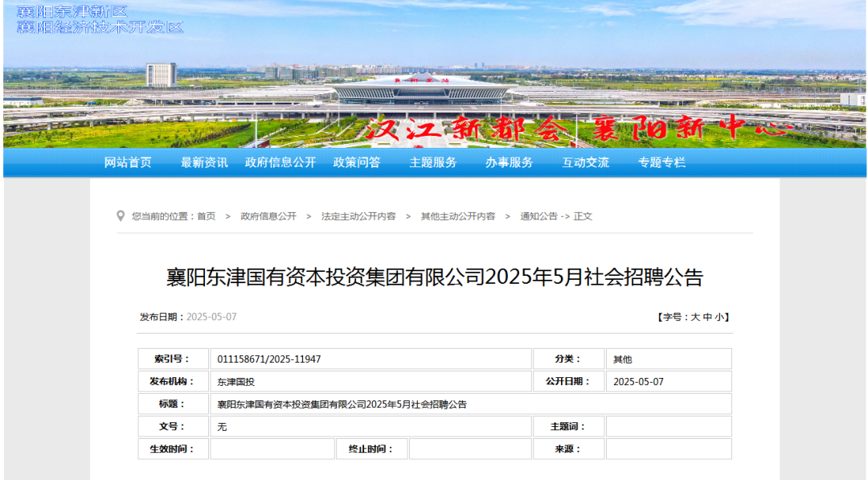The image size is (868, 480).
Task: Set font size to 大
Action: [x=695, y=318]
